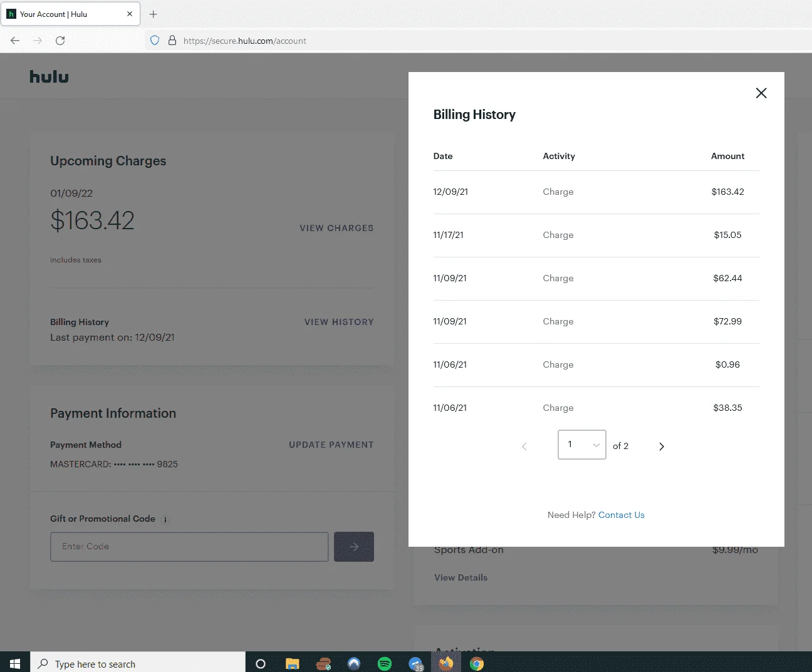Click the Date column header
The height and width of the screenshot is (672, 812).
click(443, 156)
